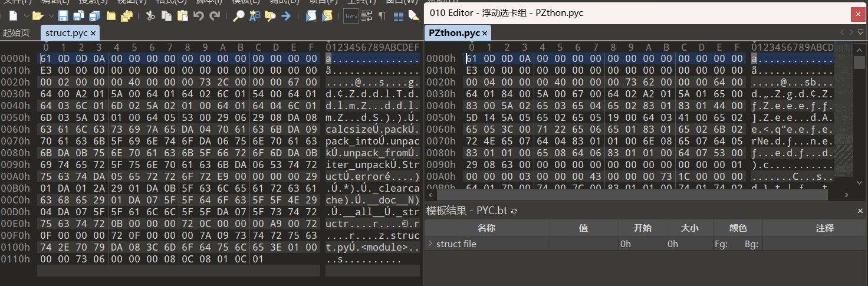Refresh the PYC.bt template results
The image size is (868, 286).
514,211
